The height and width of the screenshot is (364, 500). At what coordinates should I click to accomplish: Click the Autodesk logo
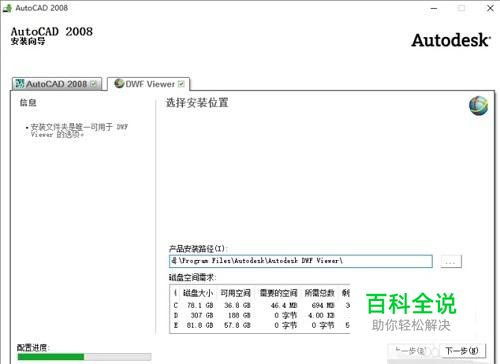tap(451, 40)
